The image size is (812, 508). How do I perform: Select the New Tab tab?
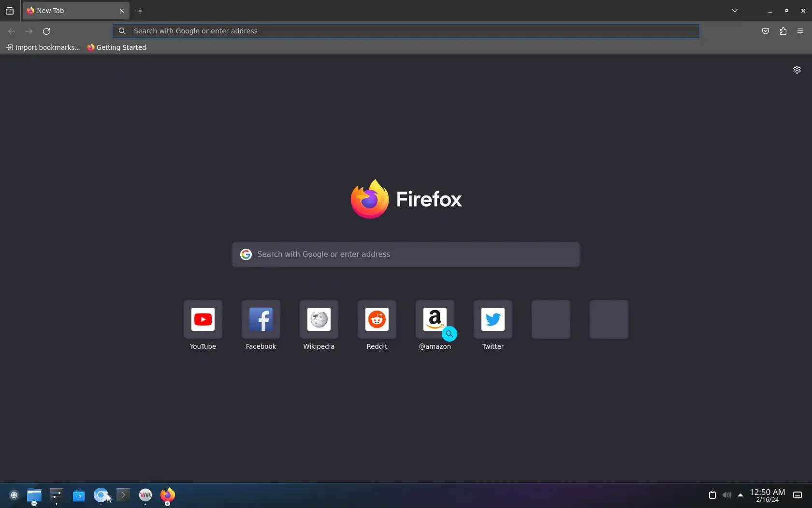pyautogui.click(x=76, y=11)
